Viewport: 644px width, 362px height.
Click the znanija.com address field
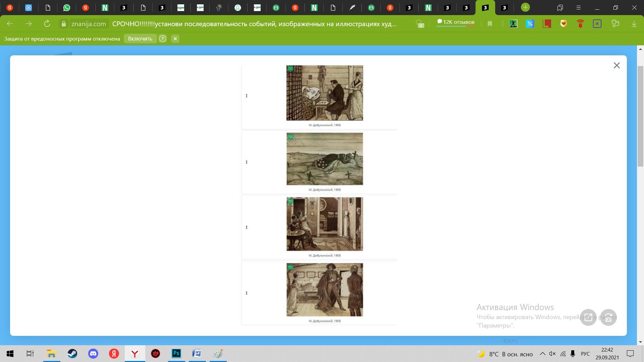tap(89, 24)
